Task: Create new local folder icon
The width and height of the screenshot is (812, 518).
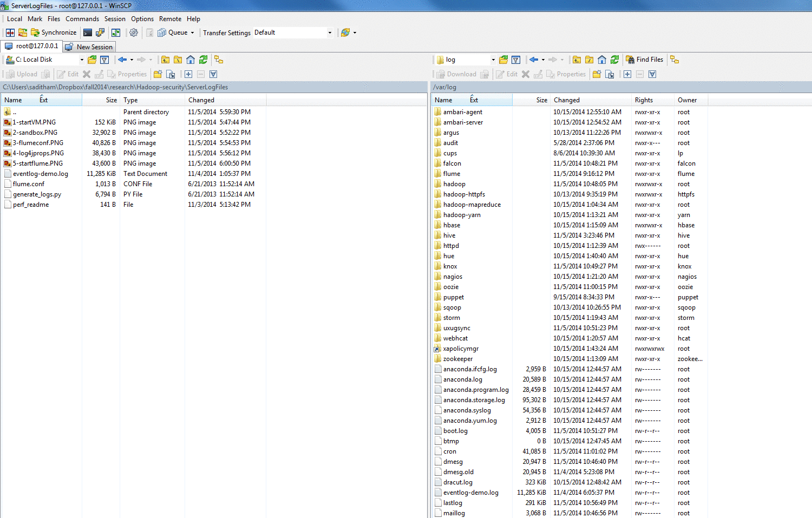Action: point(158,74)
